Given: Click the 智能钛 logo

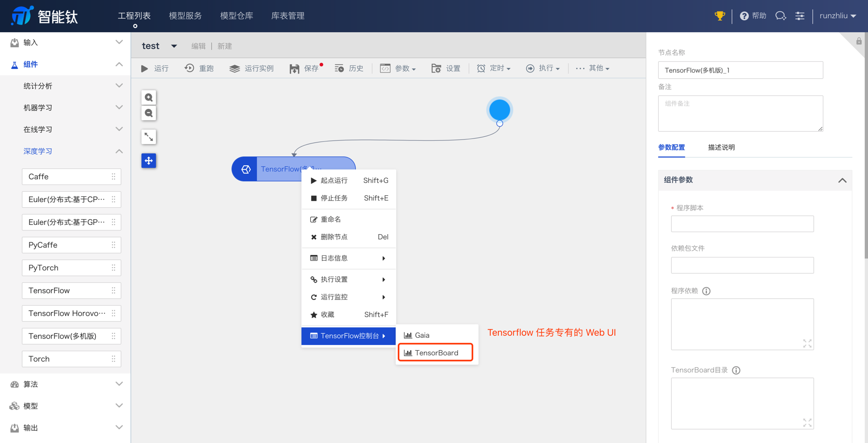Looking at the screenshot, I should (45, 16).
